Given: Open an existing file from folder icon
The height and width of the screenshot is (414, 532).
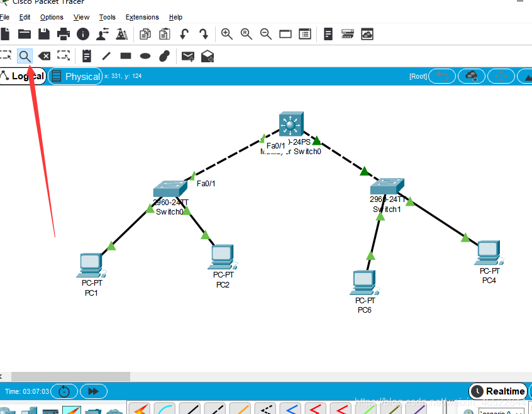Looking at the screenshot, I should (25, 34).
